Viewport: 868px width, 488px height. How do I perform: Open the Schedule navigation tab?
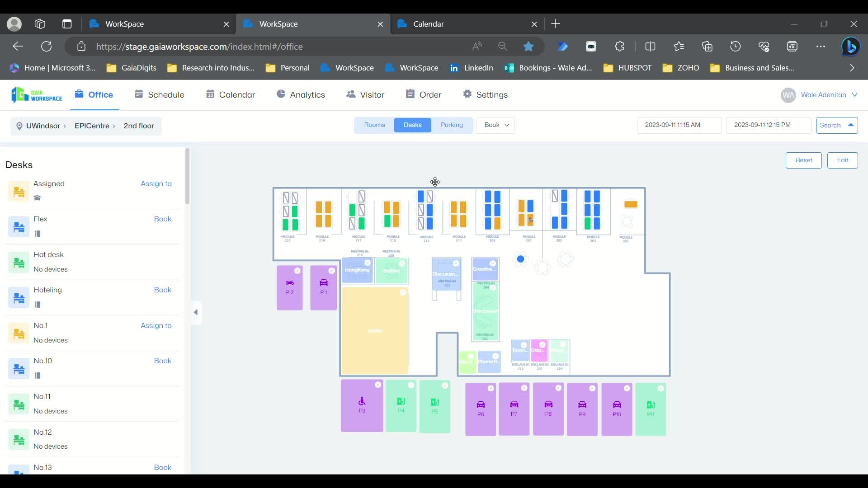(159, 94)
